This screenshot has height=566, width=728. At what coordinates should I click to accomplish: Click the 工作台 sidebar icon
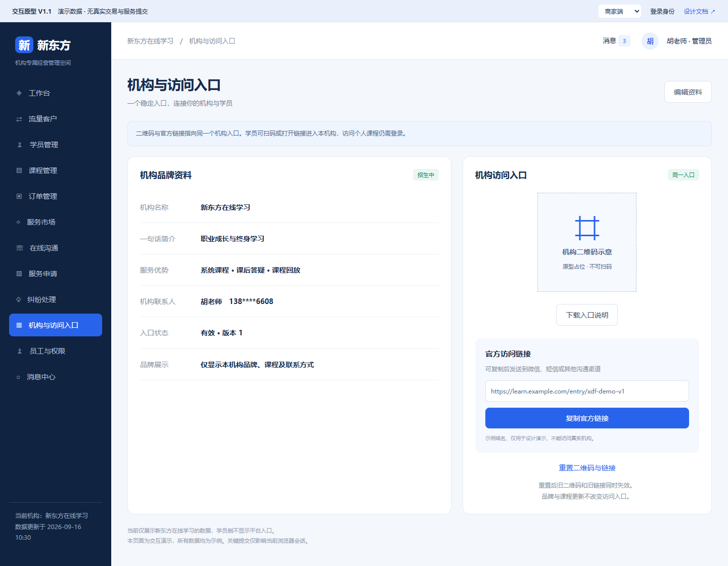19,93
